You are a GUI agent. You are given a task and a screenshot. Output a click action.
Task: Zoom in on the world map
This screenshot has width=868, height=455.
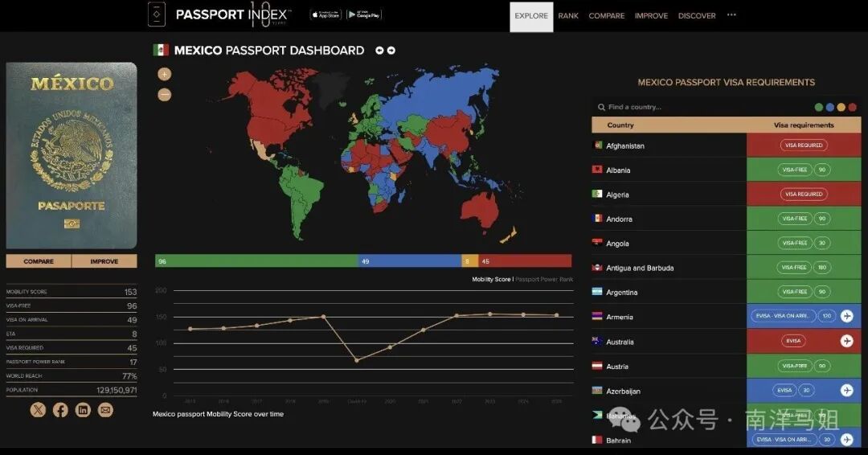pyautogui.click(x=165, y=74)
